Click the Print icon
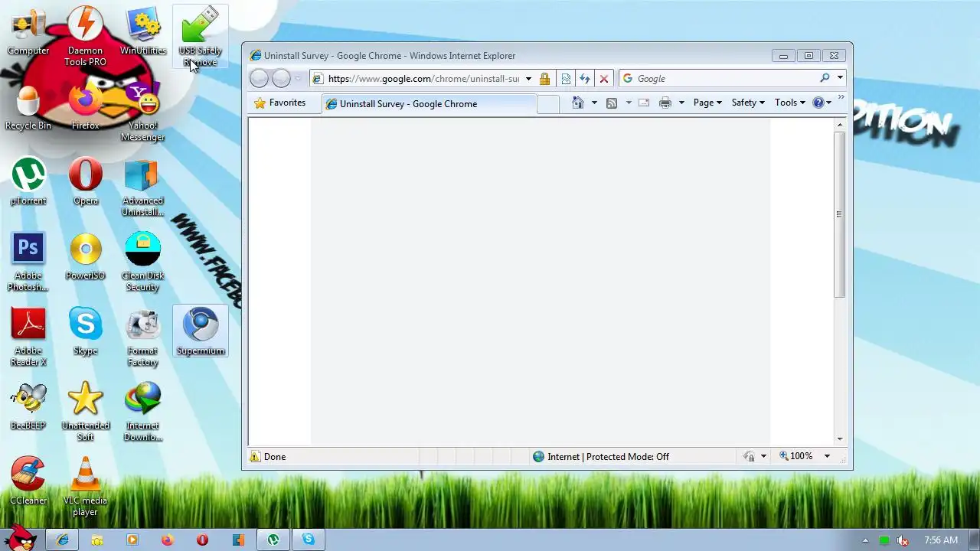The height and width of the screenshot is (551, 980). (x=665, y=103)
